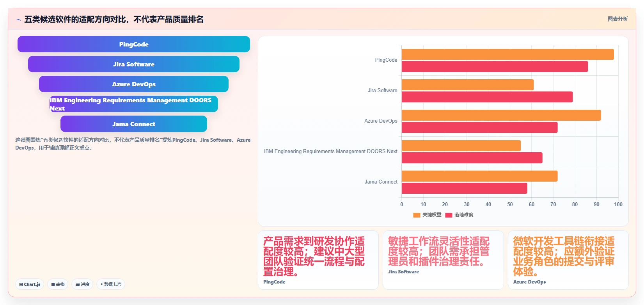Viewport: 644px width, 305px height.
Task: Click the red Azure DevOps chart bar
Action: click(x=479, y=127)
